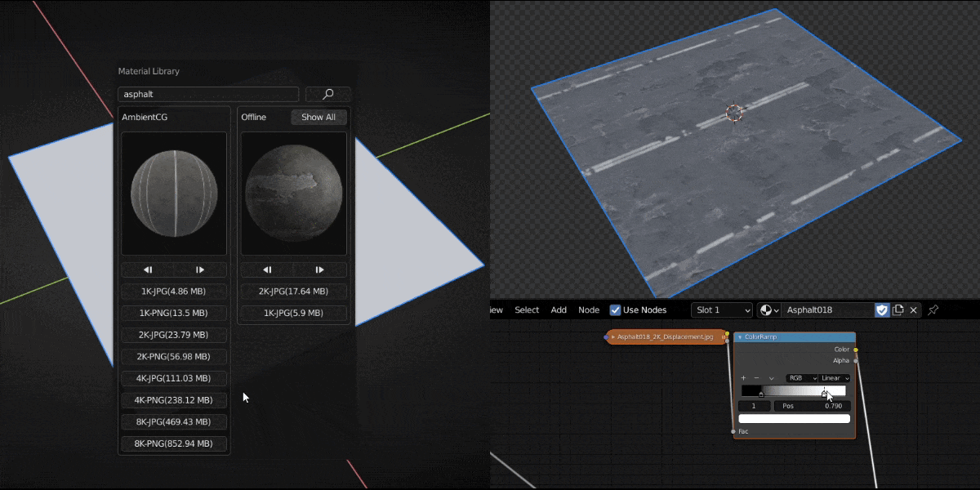Go to next Offline material preview
Screen dimensions: 980x490
tap(319, 269)
